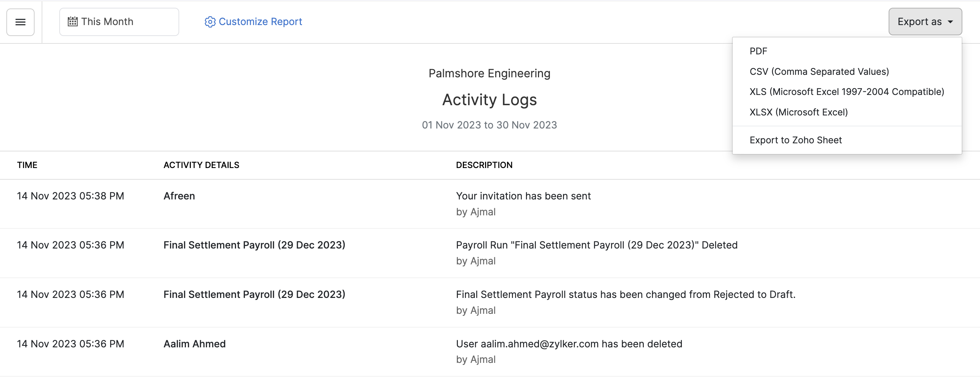Choose Export to Zoho Sheet
The image size is (980, 377).
click(x=796, y=140)
